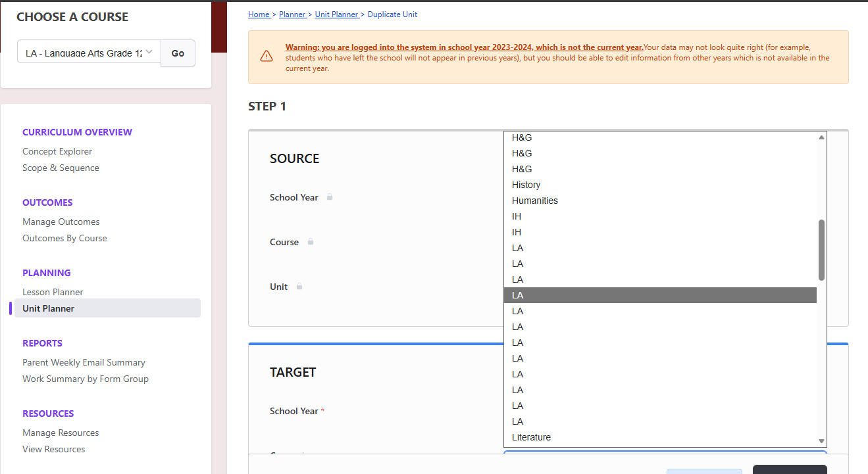Screen dimensions: 868x474
Task: Click the Planner breadcrumb link
Action: (292, 14)
